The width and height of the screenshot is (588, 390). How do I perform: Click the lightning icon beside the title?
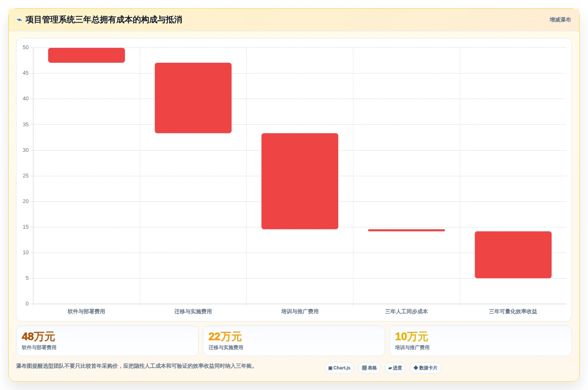point(19,20)
